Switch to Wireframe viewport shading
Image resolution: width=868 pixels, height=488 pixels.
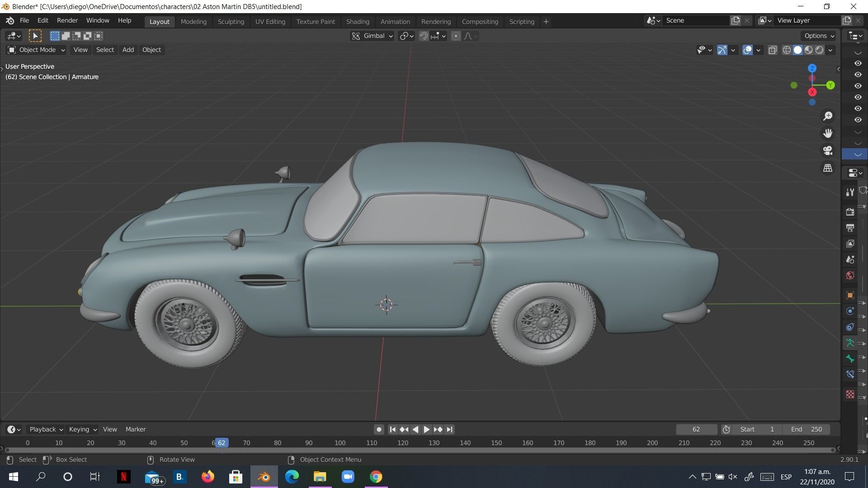click(787, 50)
